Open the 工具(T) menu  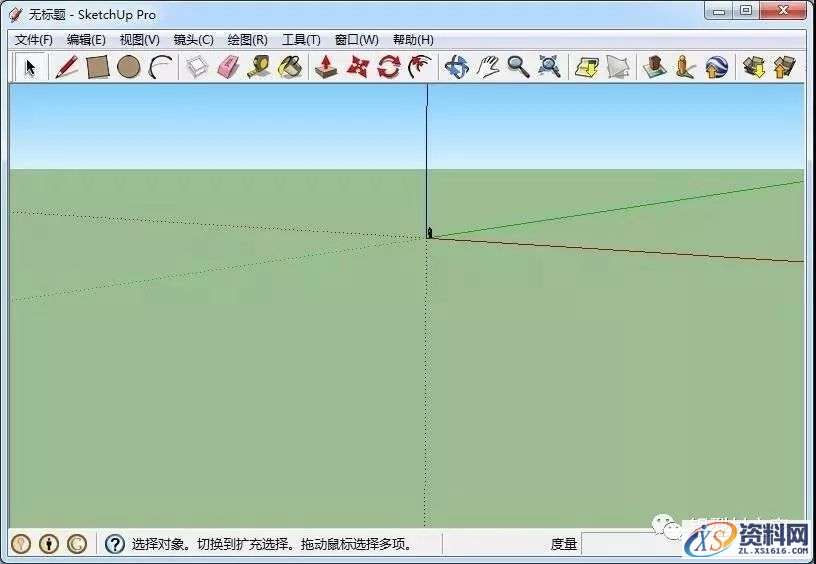(x=301, y=40)
